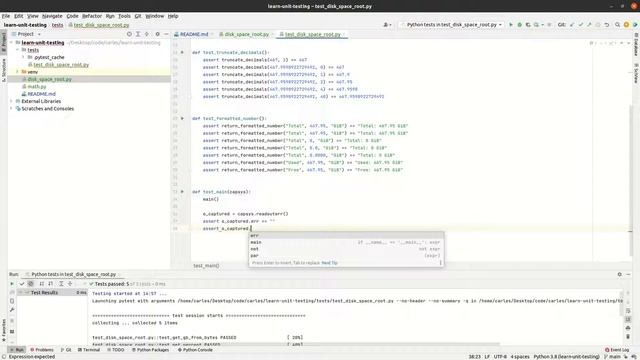Expand the pytest_cache folder
The image size is (640, 360).
(23, 57)
